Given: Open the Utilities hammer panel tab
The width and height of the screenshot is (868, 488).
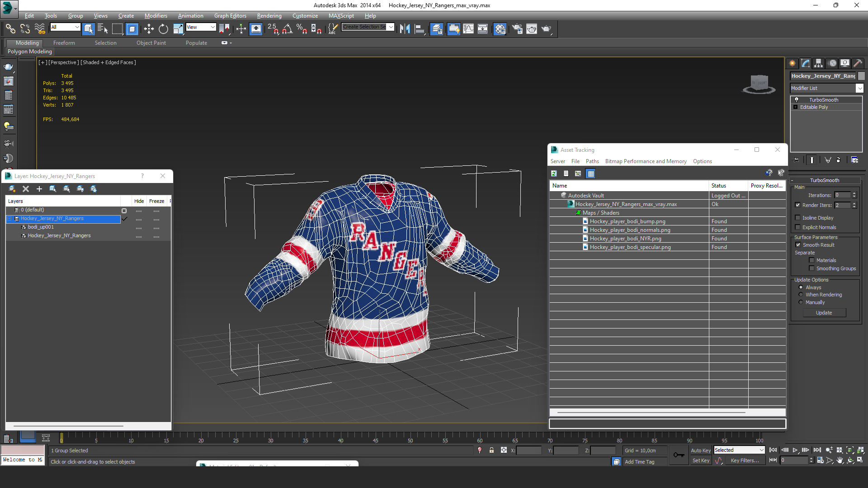Looking at the screenshot, I should pos(859,63).
